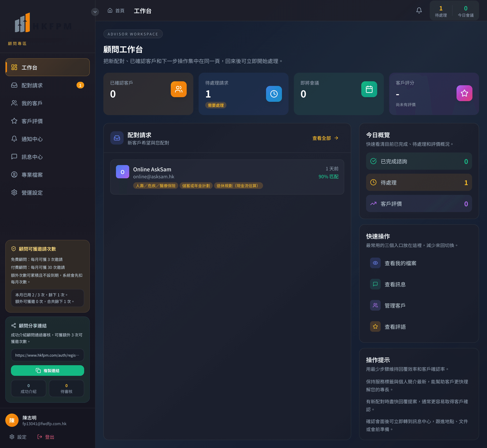Select the 工作台 sidebar menu item

pyautogui.click(x=48, y=67)
